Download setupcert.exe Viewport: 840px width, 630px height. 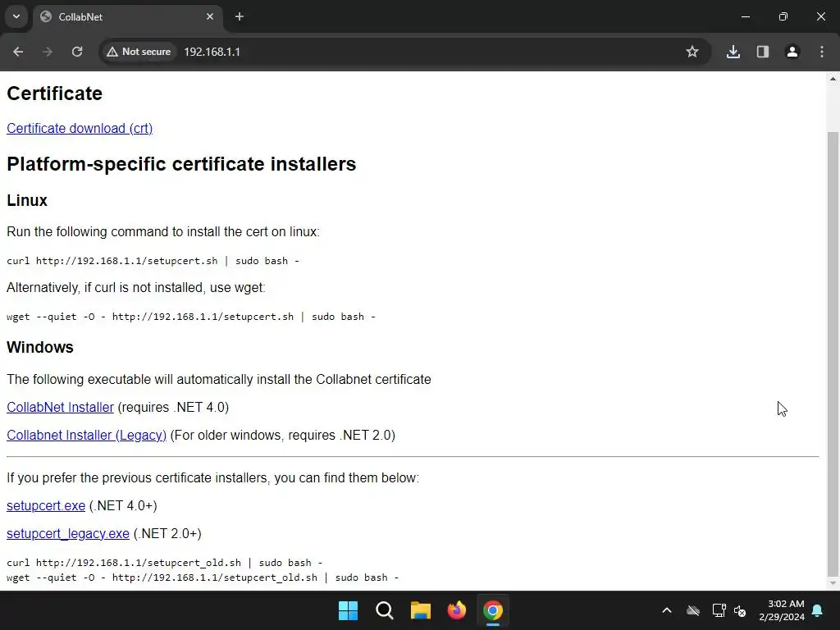46,505
